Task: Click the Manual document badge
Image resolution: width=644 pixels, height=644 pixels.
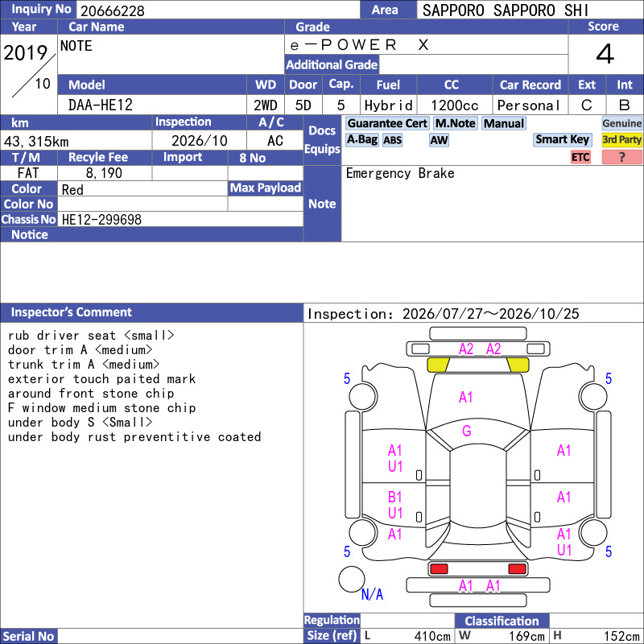Action: pyautogui.click(x=504, y=123)
